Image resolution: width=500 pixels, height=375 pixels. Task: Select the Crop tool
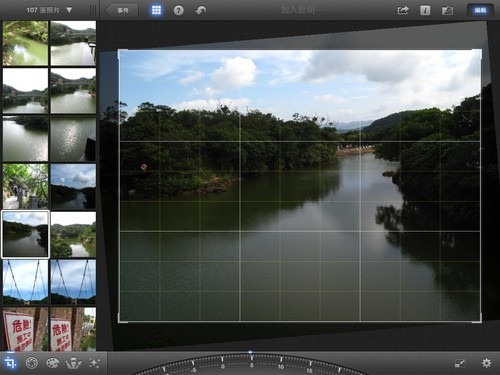pyautogui.click(x=10, y=363)
